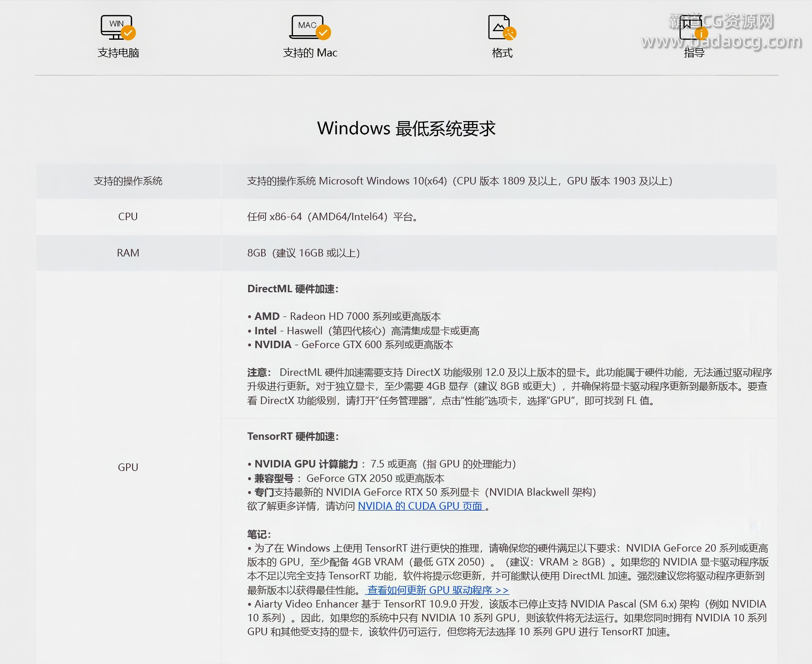The height and width of the screenshot is (664, 812).
Task: Click the WIN monitor icon with checkmark
Action: [118, 28]
